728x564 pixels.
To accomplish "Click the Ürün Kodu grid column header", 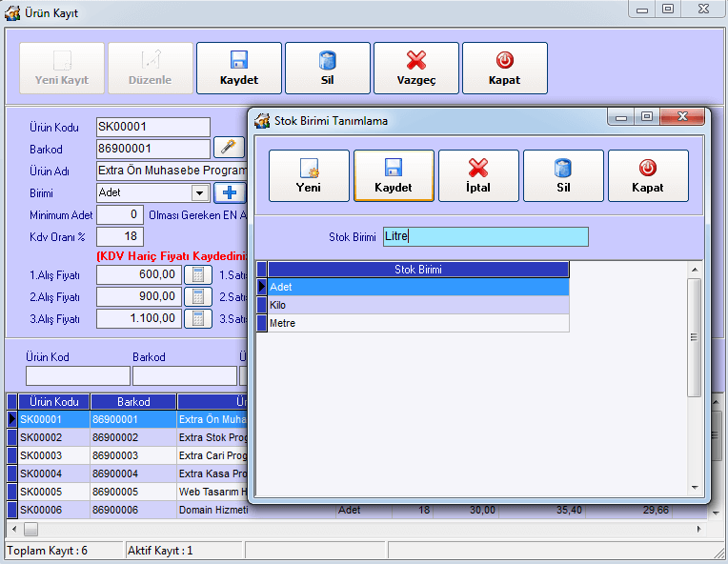I will (54, 401).
